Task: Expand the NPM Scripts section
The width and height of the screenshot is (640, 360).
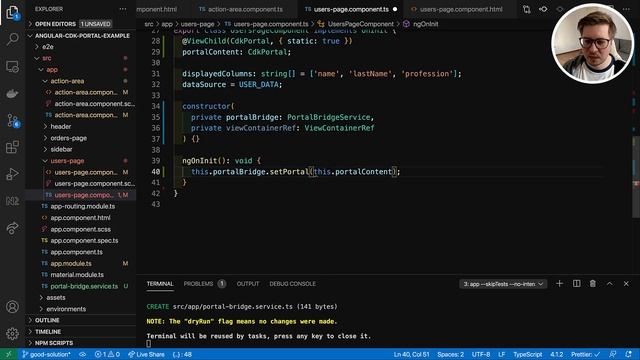Action: (81, 343)
